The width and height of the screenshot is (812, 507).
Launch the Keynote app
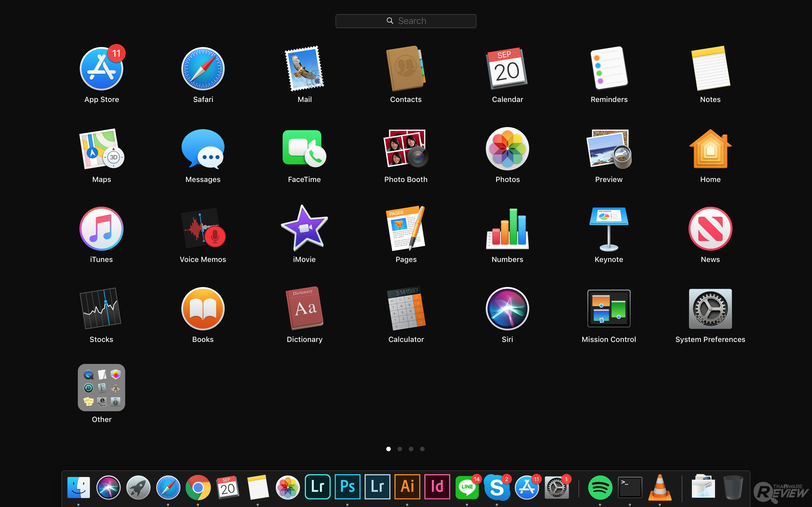pyautogui.click(x=609, y=229)
